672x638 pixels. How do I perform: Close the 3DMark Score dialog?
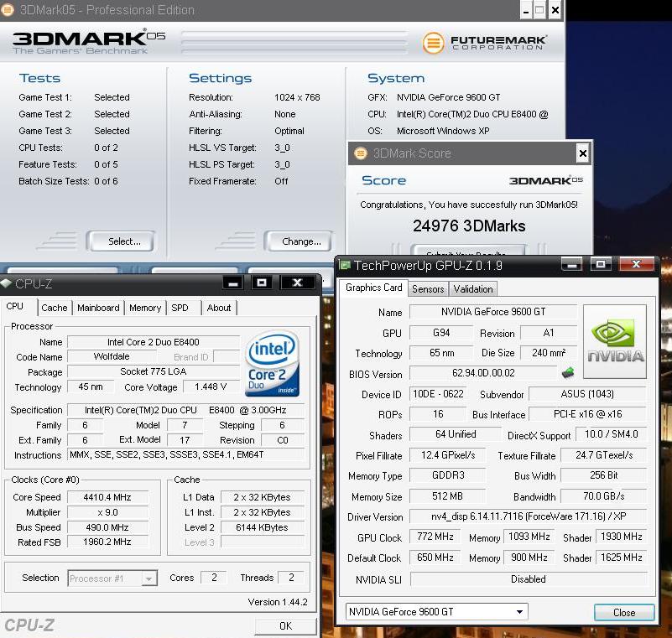click(x=582, y=153)
